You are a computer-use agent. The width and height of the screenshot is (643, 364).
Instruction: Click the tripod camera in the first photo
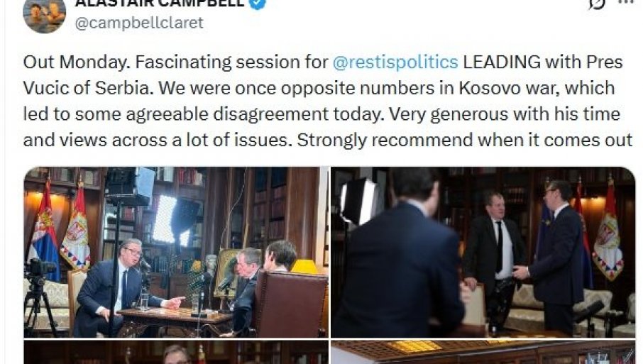click(x=39, y=295)
